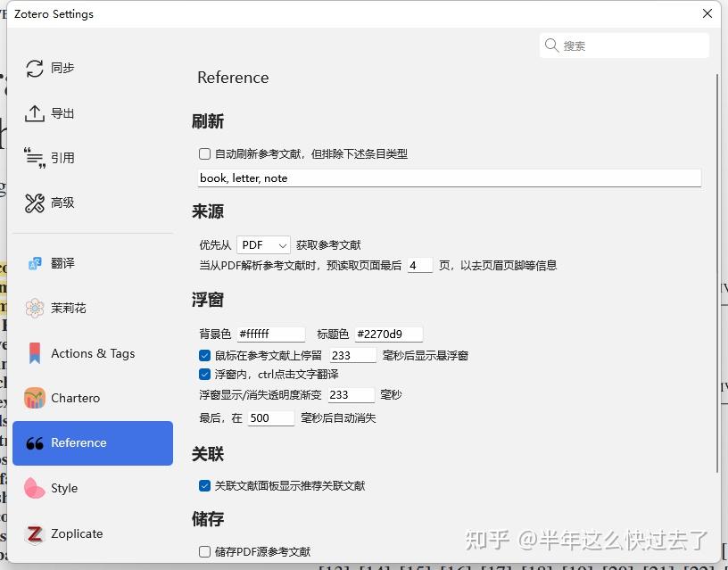The image size is (728, 570).
Task: Disable the 鼠标在参考文献上停留 hover checkbox
Action: (x=204, y=355)
